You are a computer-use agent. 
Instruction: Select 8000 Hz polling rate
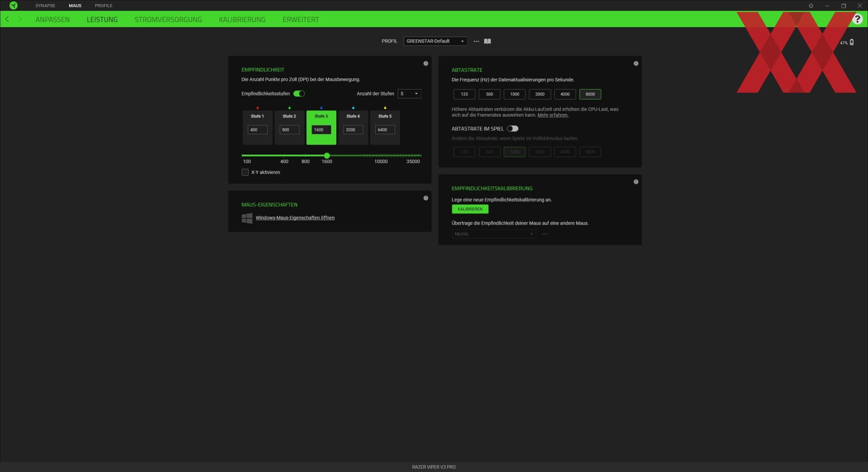tap(590, 94)
